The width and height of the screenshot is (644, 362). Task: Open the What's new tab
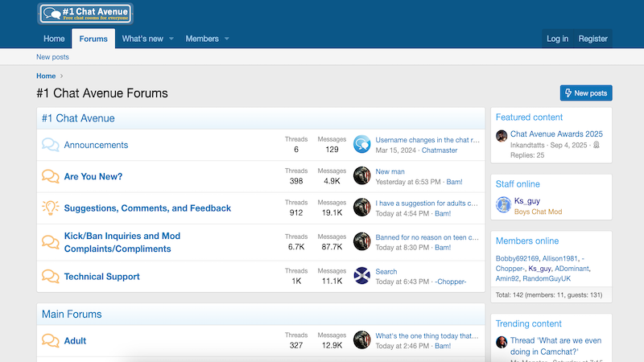tap(142, 39)
